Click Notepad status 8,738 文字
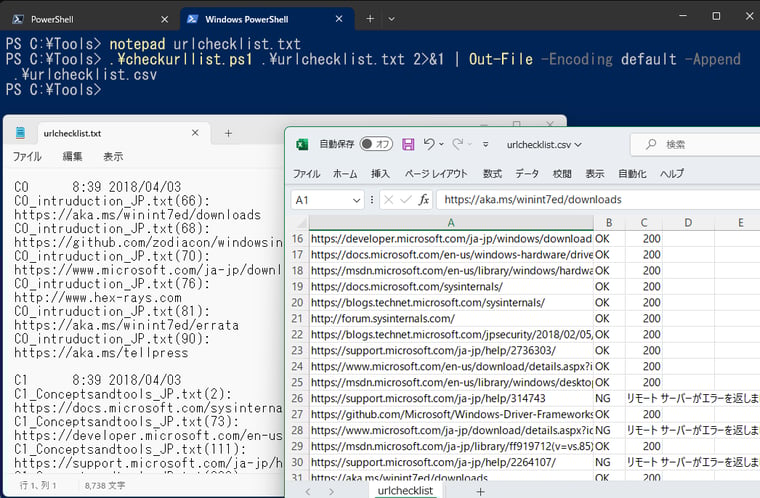The height and width of the screenshot is (498, 760). (x=105, y=485)
